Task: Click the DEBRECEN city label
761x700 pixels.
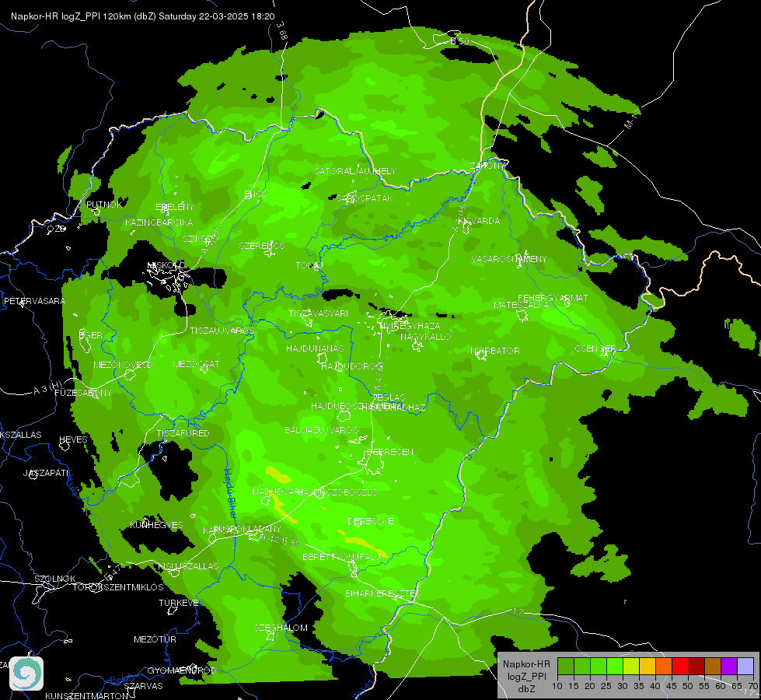Action: (390, 452)
